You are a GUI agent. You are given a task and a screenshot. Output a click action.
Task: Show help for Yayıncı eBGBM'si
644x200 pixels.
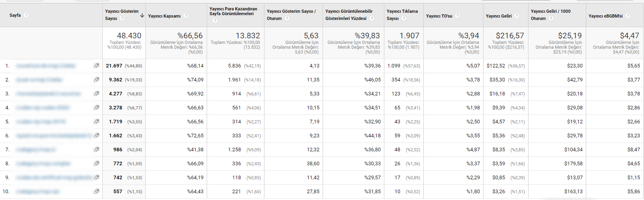coord(628,16)
